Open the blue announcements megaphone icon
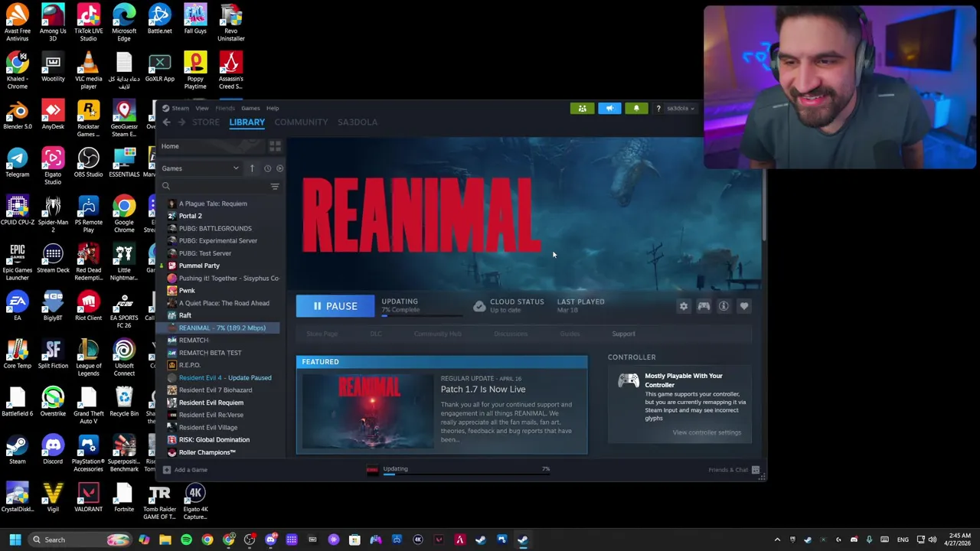The height and width of the screenshot is (551, 980). pyautogui.click(x=609, y=109)
